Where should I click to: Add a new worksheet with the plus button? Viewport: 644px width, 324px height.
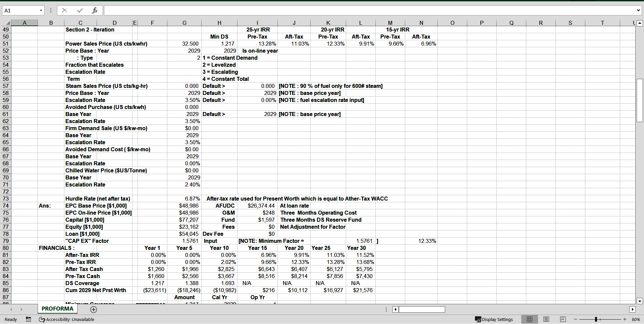tap(93, 310)
